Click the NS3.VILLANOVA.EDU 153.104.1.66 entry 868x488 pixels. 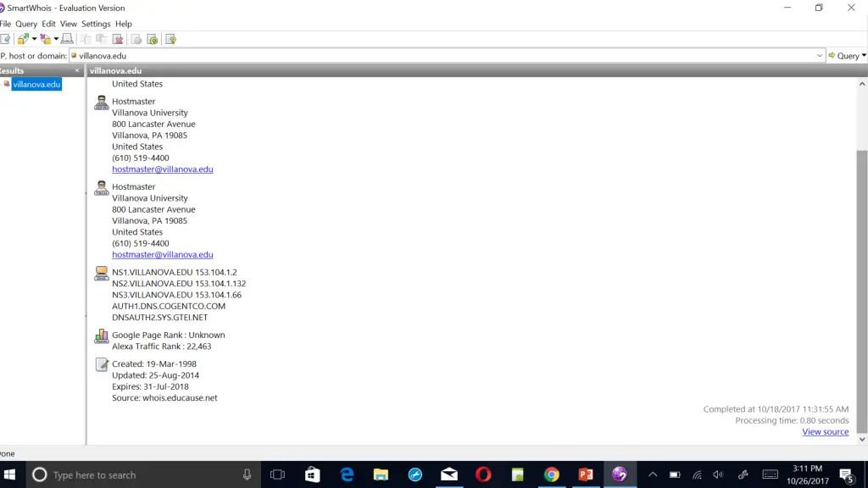click(176, 295)
